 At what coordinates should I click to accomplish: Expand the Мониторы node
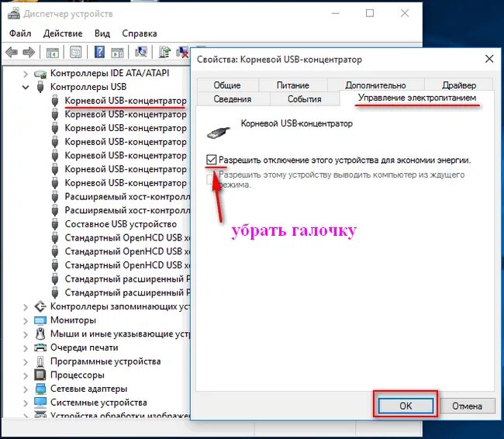pyautogui.click(x=26, y=320)
